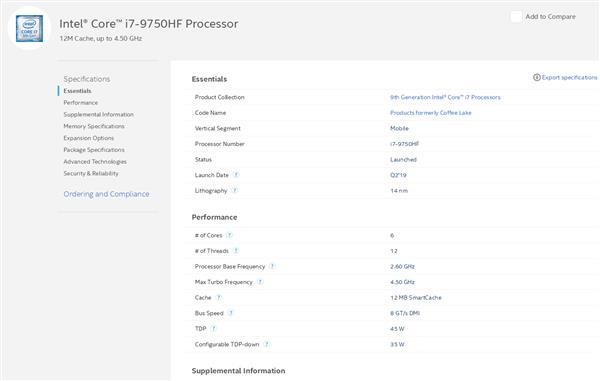Image resolution: width=600 pixels, height=381 pixels.
Task: Click the Intel Core i7-9750HF Processor title
Action: click(148, 24)
